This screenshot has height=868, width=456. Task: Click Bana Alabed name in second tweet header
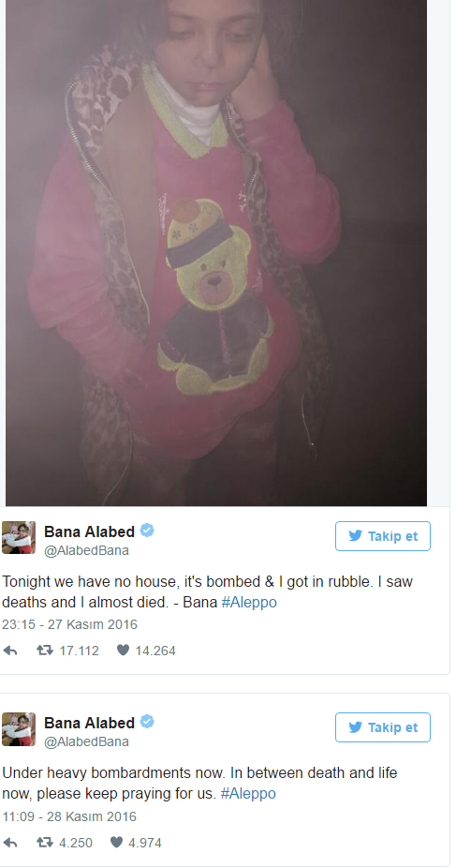coord(90,724)
